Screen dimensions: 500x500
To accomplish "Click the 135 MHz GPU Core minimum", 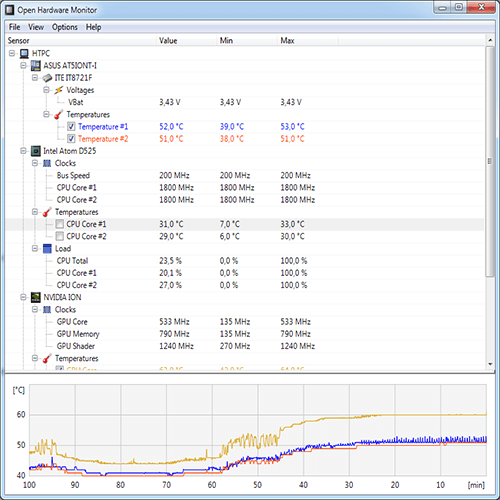I will tap(235, 322).
